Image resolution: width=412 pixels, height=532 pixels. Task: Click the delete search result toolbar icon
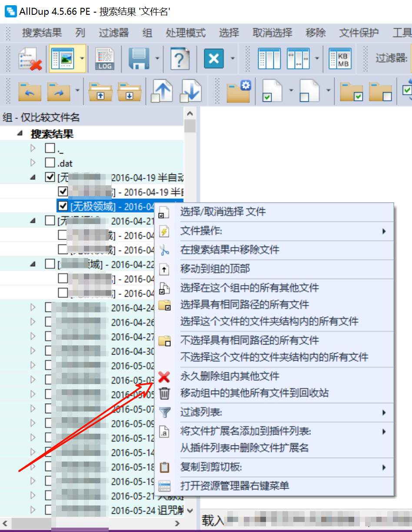click(30, 58)
